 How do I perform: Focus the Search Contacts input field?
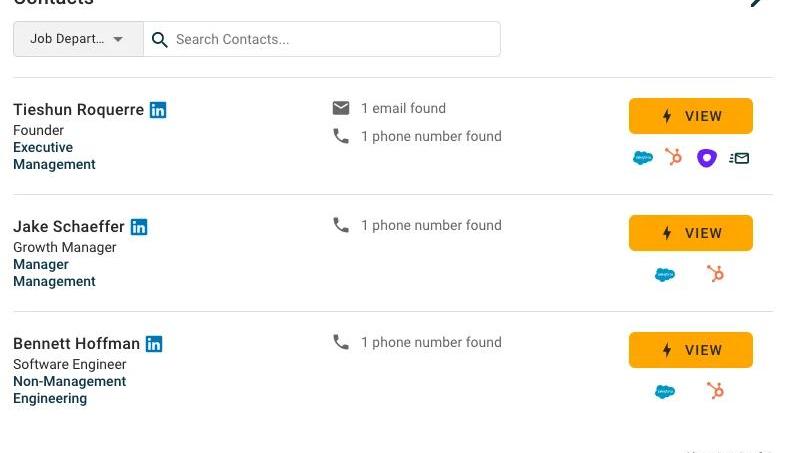coord(330,40)
